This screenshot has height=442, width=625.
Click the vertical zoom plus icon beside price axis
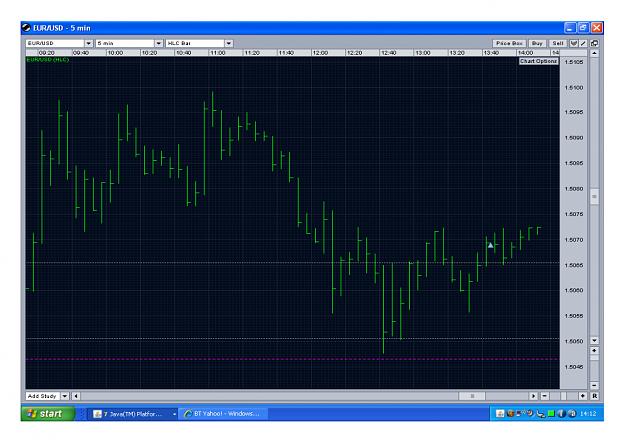coord(594,350)
